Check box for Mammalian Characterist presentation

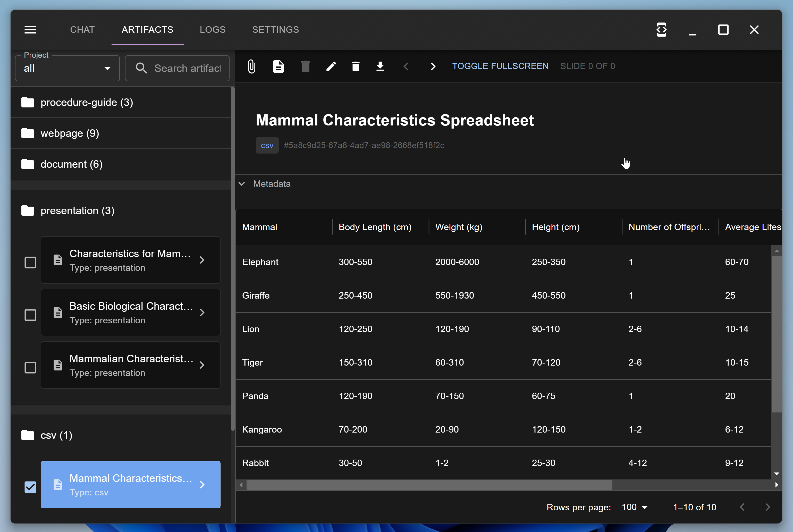pos(31,367)
